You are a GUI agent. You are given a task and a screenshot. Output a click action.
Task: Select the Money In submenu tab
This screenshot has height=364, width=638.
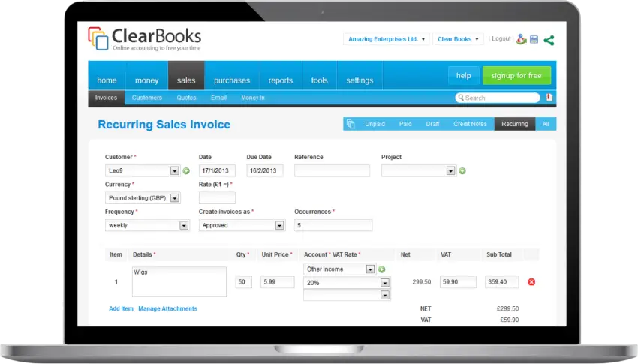pos(253,98)
